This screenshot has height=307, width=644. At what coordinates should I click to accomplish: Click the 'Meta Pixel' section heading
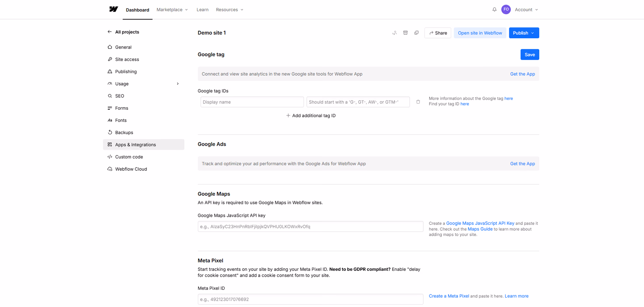[x=210, y=261]
